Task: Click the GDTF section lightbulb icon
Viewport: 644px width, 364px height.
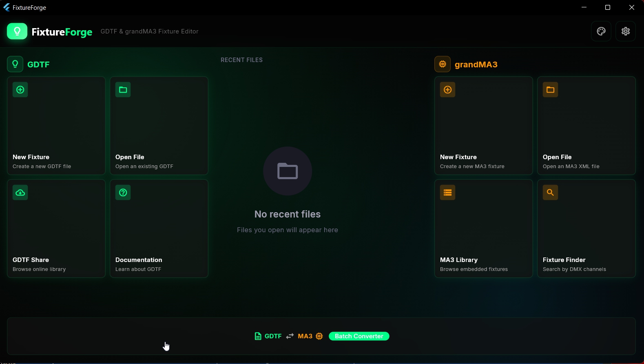Action: (15, 64)
